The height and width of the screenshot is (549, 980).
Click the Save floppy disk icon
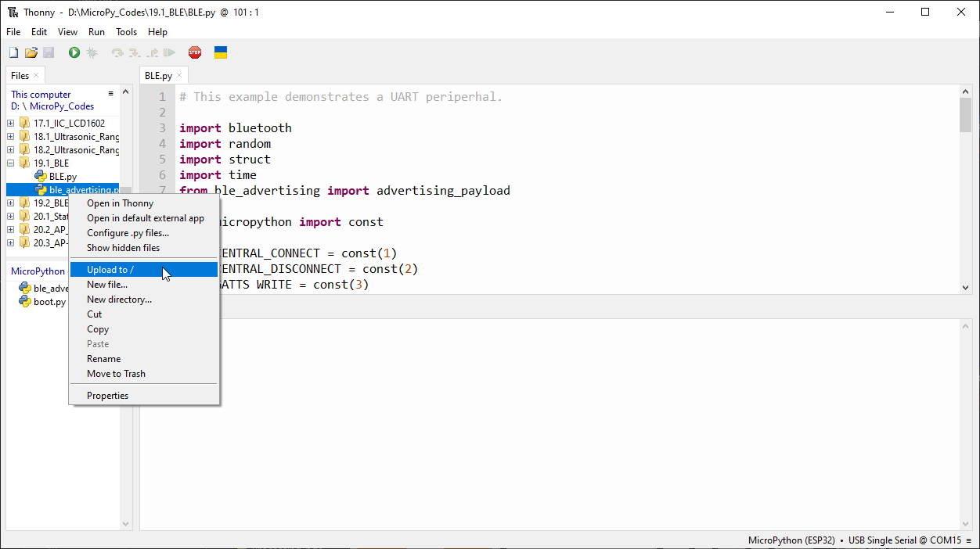click(x=49, y=52)
